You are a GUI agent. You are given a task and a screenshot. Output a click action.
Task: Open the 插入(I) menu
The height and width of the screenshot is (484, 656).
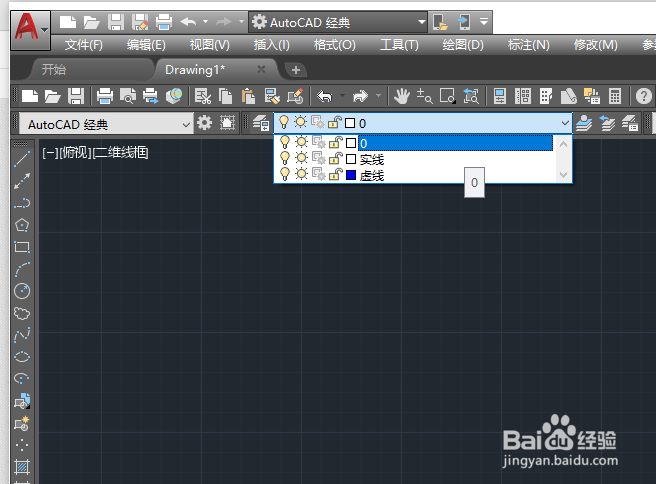tap(272, 45)
